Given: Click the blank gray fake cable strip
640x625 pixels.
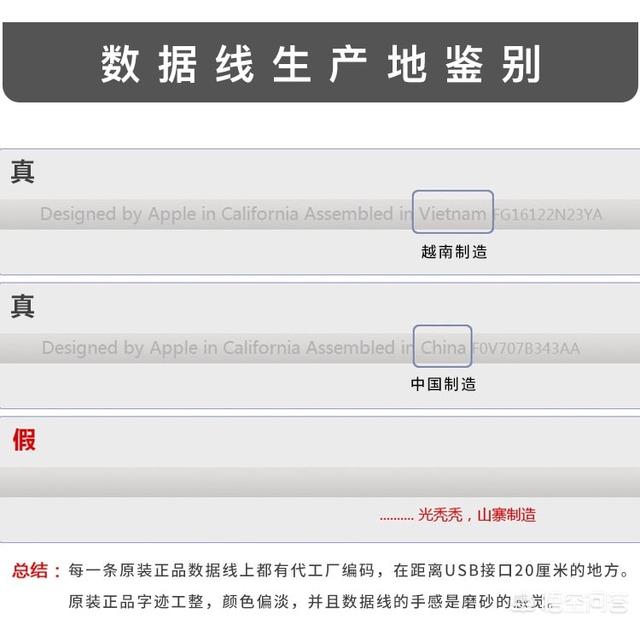Looking at the screenshot, I should [320, 482].
